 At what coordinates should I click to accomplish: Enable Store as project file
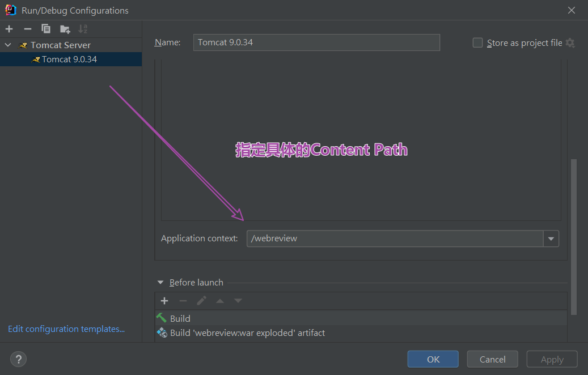[477, 42]
